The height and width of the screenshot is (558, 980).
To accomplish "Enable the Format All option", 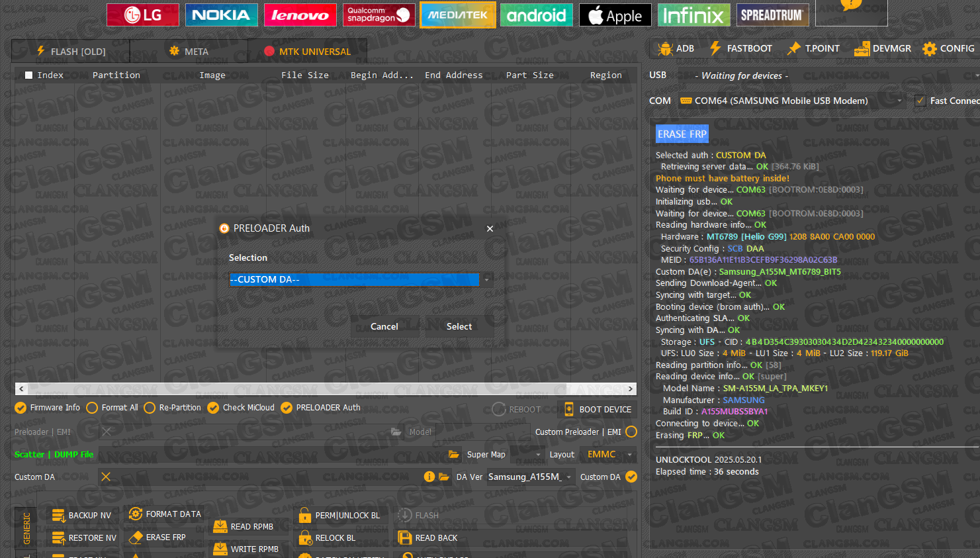I will (x=92, y=408).
